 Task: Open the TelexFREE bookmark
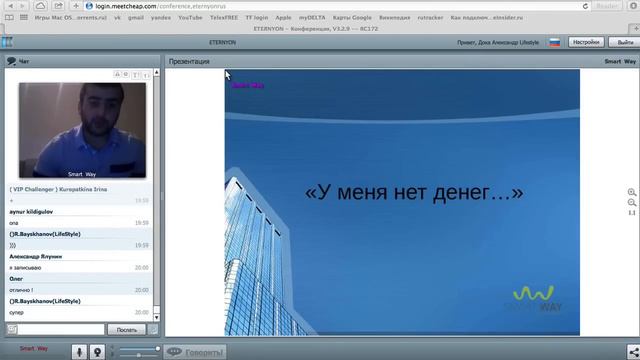[224, 18]
